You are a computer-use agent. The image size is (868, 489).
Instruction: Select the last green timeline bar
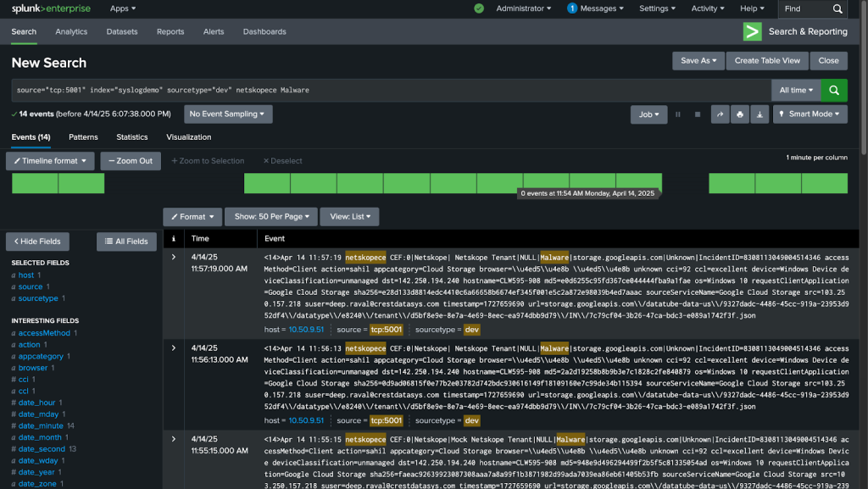coord(825,183)
